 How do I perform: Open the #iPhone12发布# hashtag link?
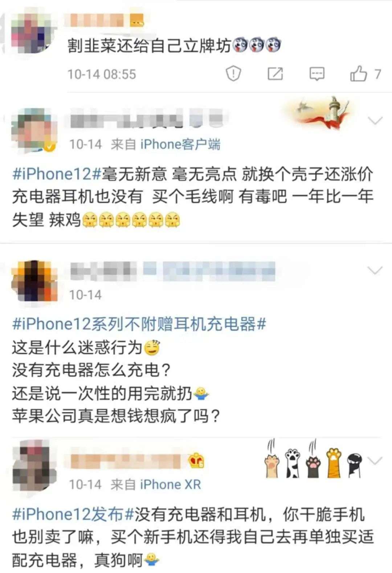pos(73,514)
